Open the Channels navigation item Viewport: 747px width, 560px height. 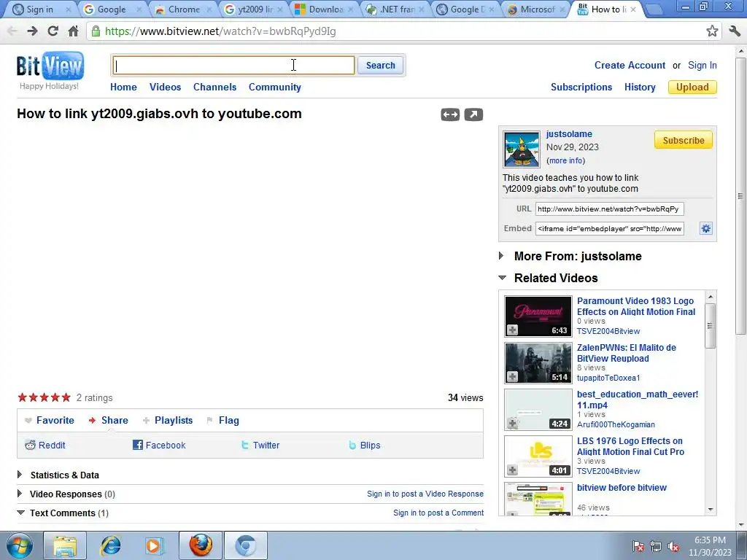click(x=215, y=87)
